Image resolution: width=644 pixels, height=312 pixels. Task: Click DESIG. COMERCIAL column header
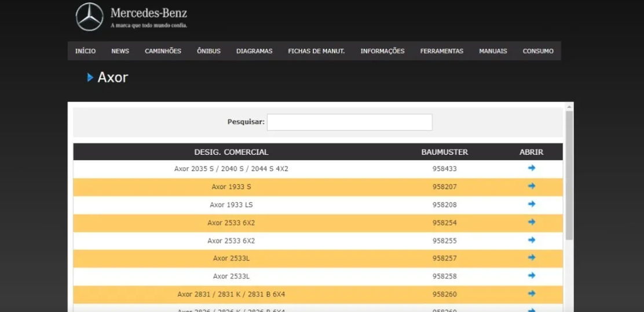231,152
